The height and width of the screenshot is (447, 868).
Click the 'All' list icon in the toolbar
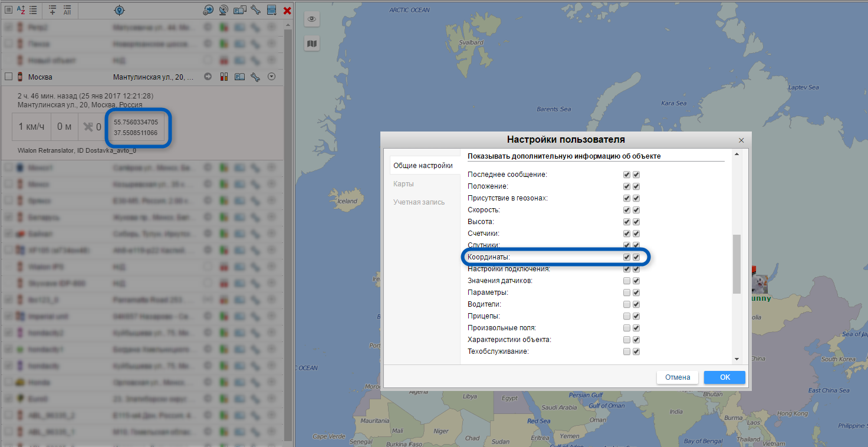[67, 10]
